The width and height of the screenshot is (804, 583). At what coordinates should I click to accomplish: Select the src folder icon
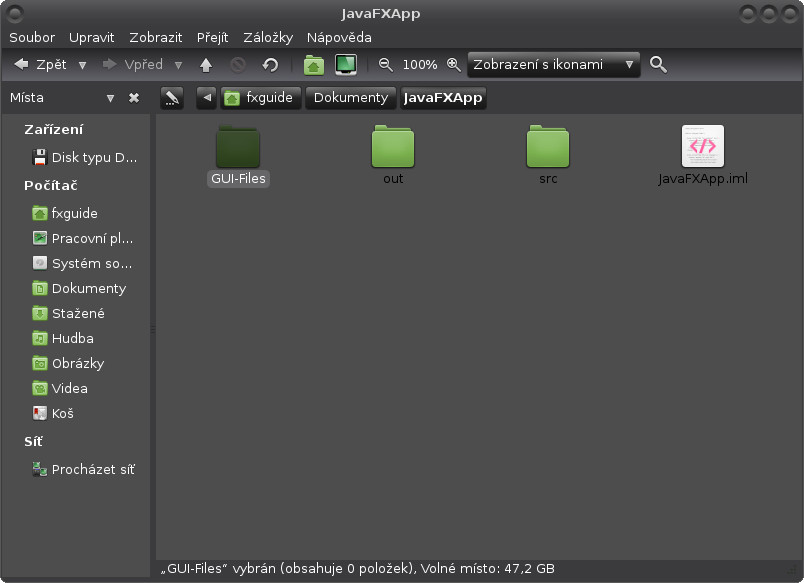coord(548,147)
